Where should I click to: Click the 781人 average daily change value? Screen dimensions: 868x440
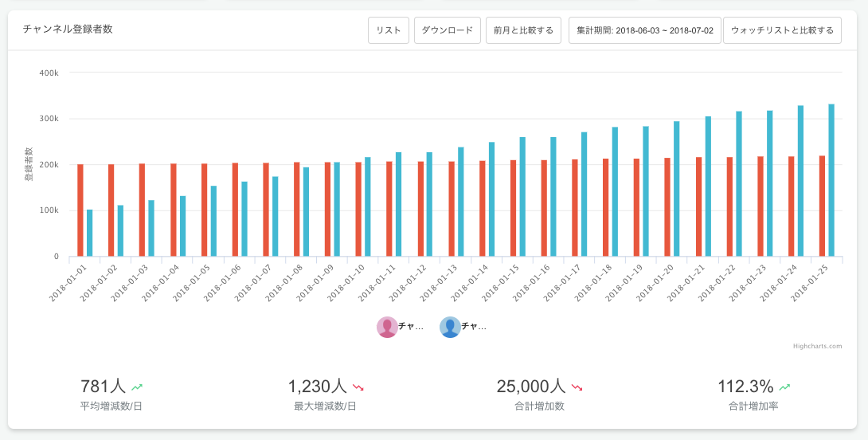click(x=103, y=387)
